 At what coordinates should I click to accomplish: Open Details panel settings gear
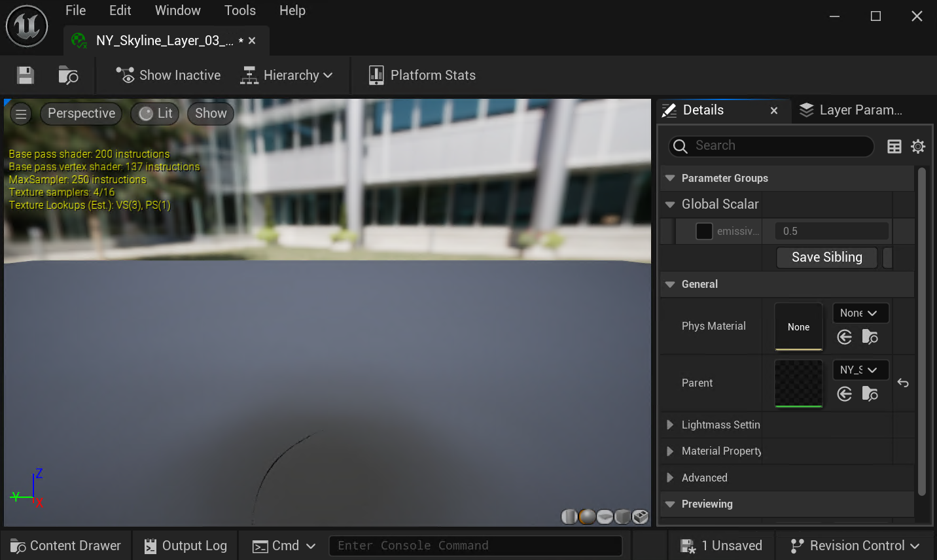[918, 147]
